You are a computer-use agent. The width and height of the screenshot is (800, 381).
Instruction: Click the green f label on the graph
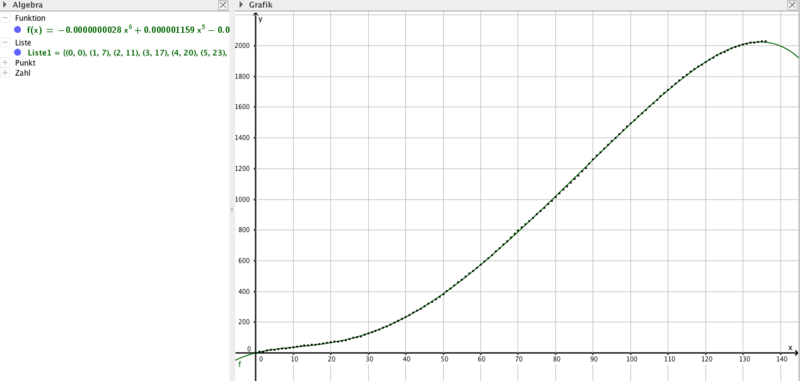[x=240, y=365]
